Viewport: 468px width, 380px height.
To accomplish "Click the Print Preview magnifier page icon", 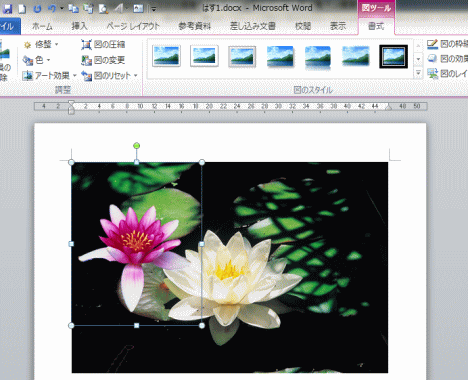I will [103, 9].
